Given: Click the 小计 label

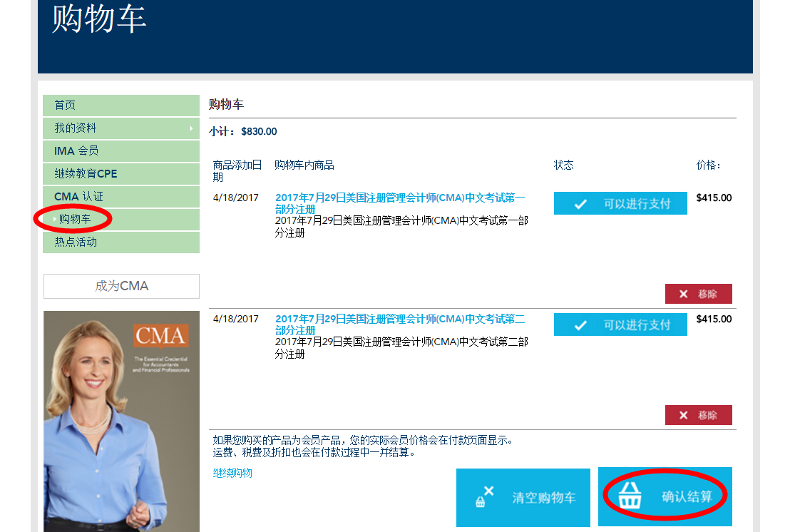Looking at the screenshot, I should [x=222, y=132].
